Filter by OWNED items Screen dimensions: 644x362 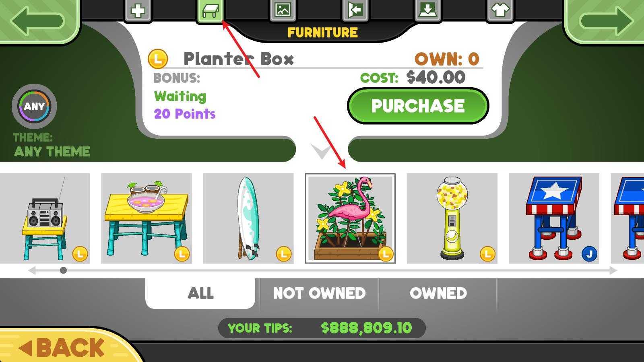coord(438,293)
